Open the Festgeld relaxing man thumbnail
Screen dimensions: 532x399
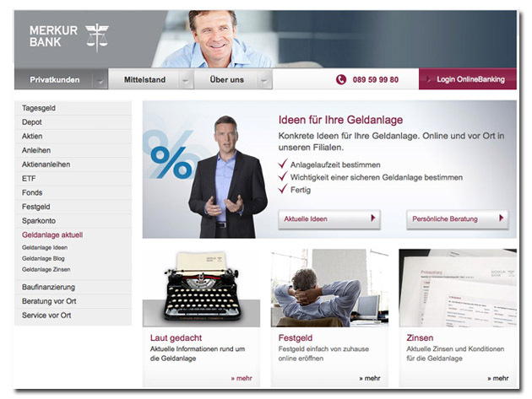click(329, 288)
